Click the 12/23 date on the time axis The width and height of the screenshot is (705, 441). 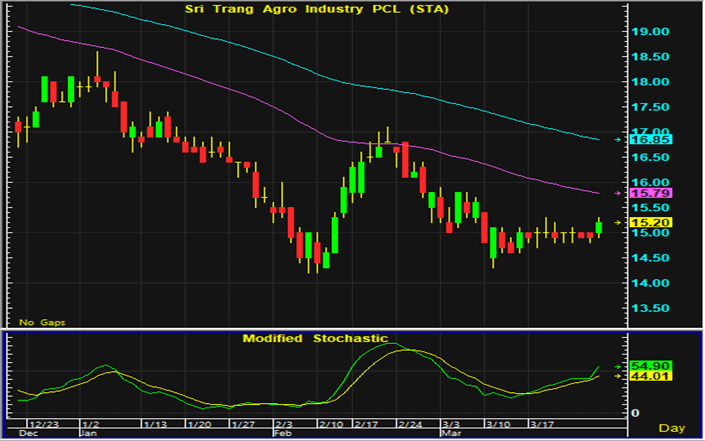click(x=45, y=424)
